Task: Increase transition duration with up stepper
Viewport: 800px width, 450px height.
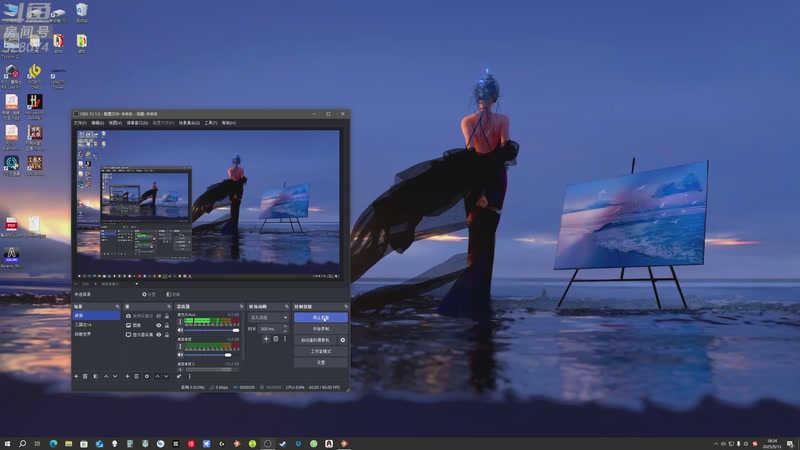Action: tap(285, 327)
